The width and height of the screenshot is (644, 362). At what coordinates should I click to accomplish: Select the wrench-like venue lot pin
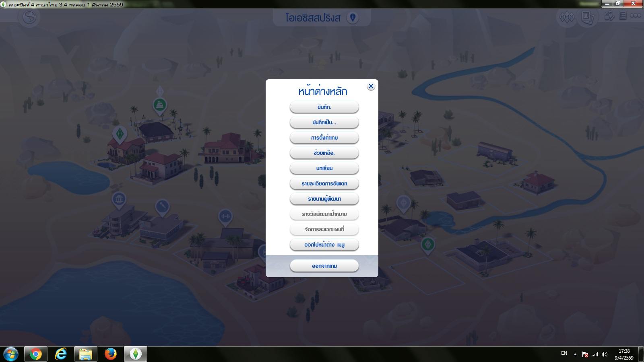[162, 207]
